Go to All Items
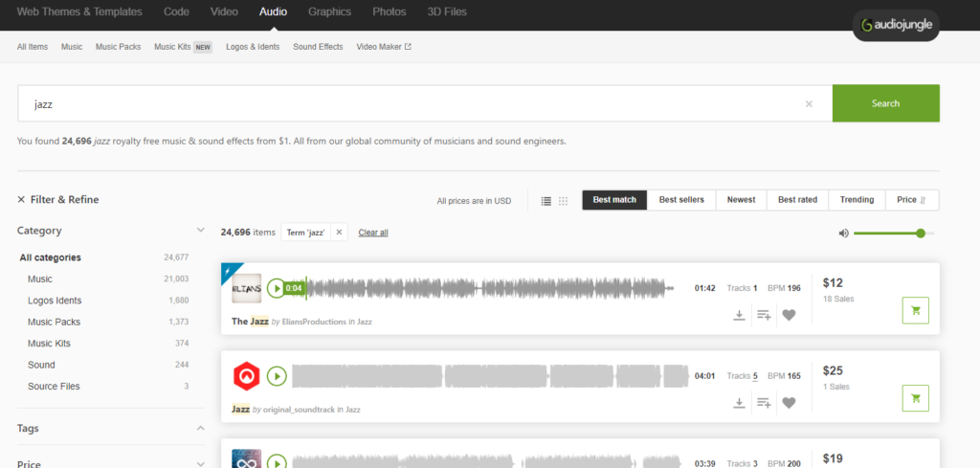This screenshot has width=980, height=468. pyautogui.click(x=33, y=47)
